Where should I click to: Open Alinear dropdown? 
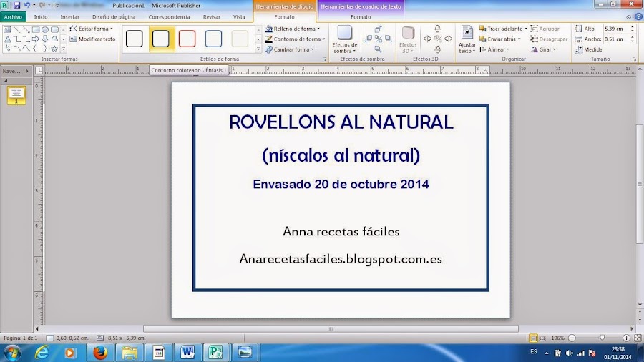click(494, 49)
